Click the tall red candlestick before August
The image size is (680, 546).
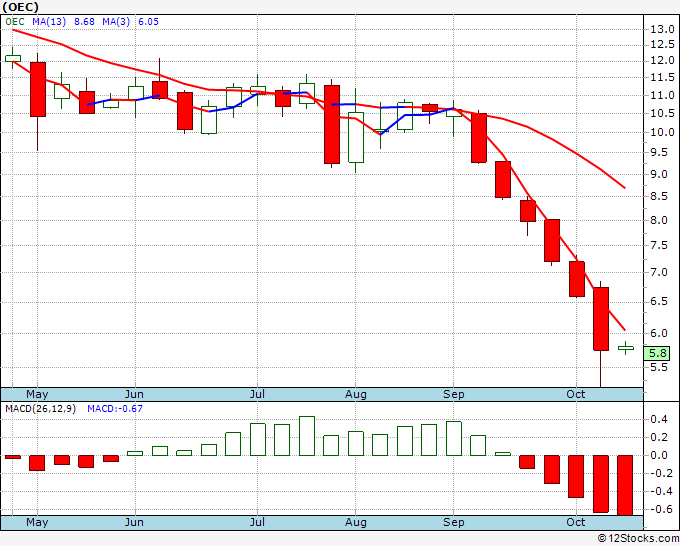(x=332, y=124)
